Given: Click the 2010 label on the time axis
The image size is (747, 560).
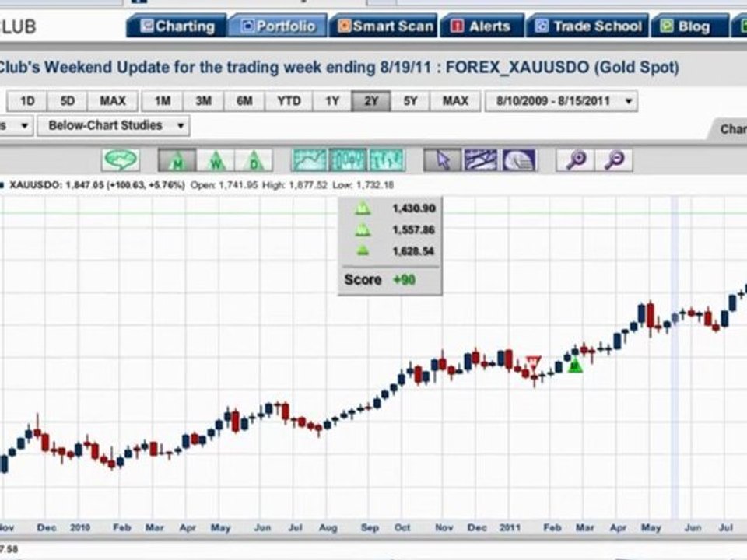Looking at the screenshot, I should (x=80, y=527).
